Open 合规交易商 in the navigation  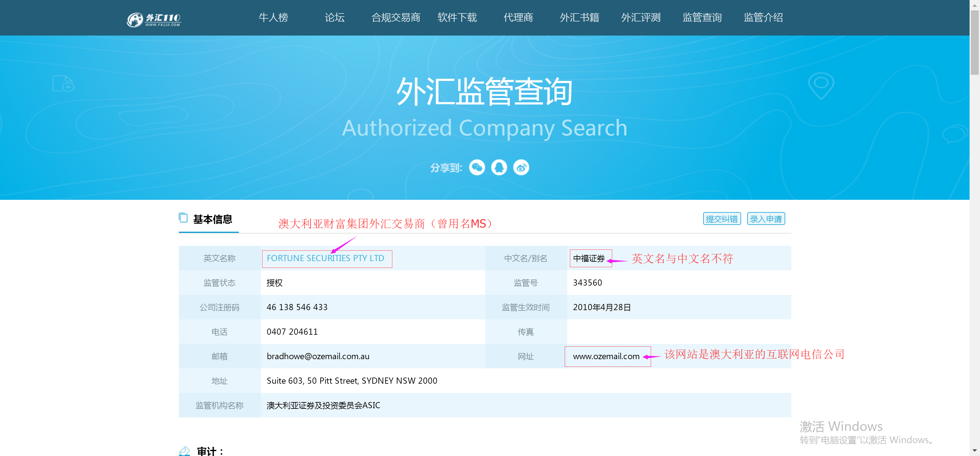click(x=396, y=17)
